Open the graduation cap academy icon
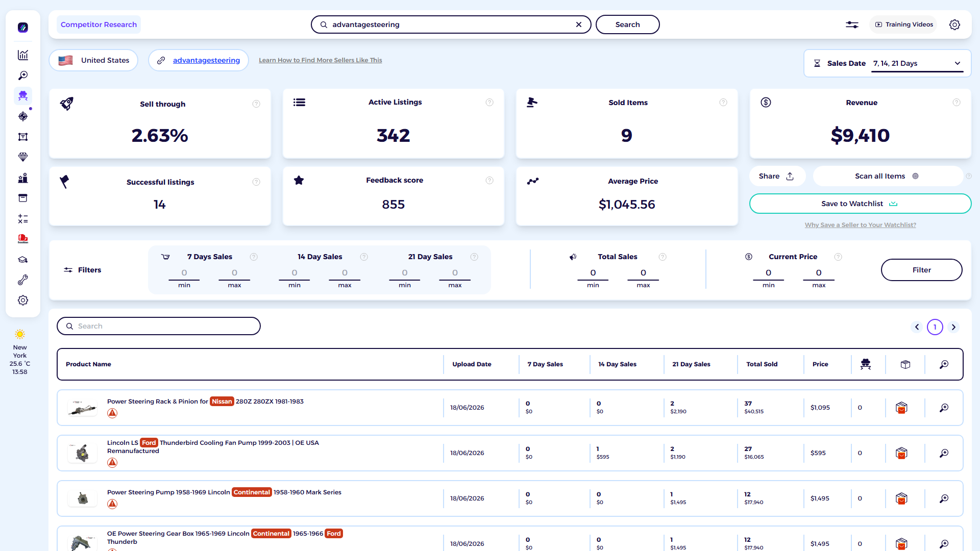The image size is (980, 551). pos(23,260)
